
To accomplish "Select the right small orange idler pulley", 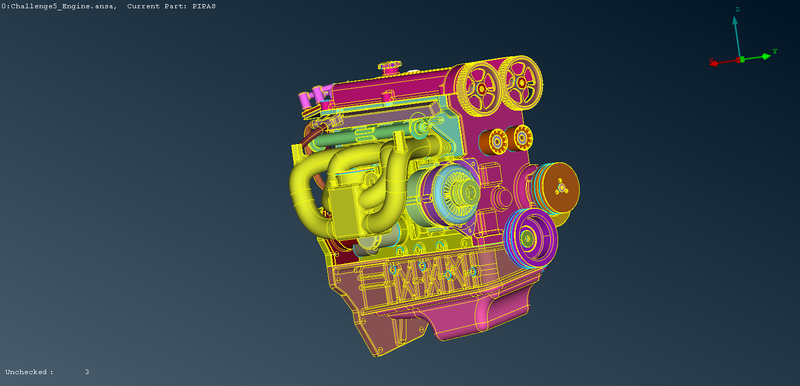I will (521, 138).
